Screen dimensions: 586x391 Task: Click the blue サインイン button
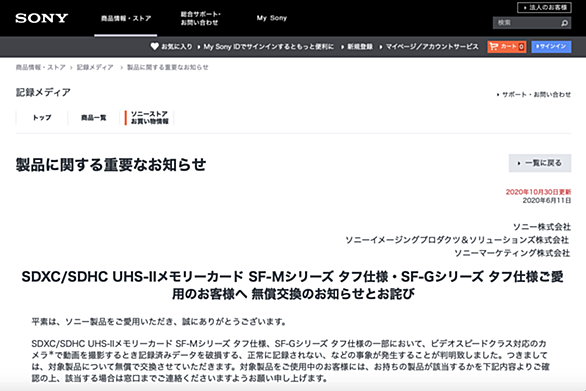pos(551,47)
